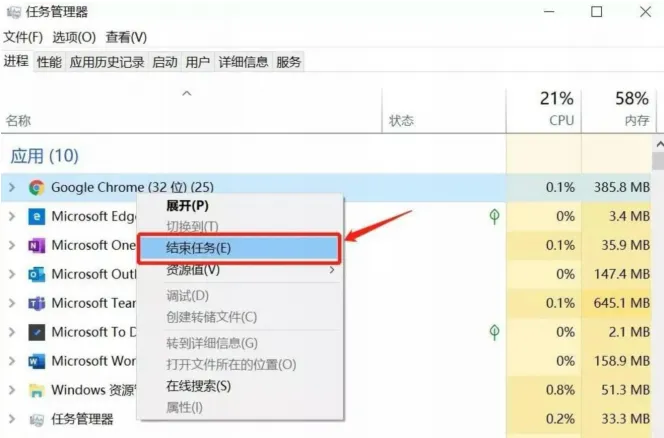Expand the Microsoft Outlook process group
The width and height of the screenshot is (664, 438).
(x=12, y=274)
